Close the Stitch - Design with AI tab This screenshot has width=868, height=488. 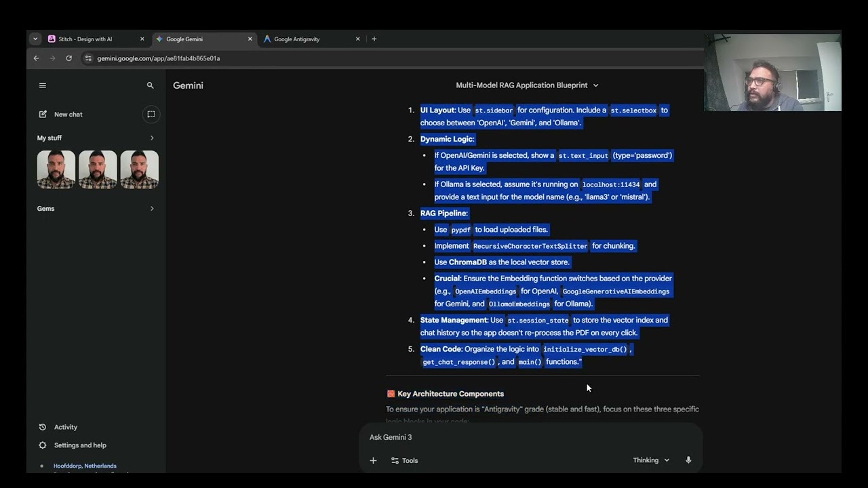[x=142, y=39]
